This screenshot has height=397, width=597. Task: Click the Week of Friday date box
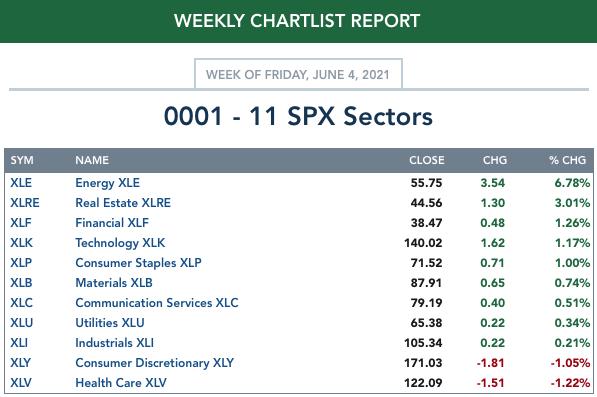pyautogui.click(x=298, y=74)
